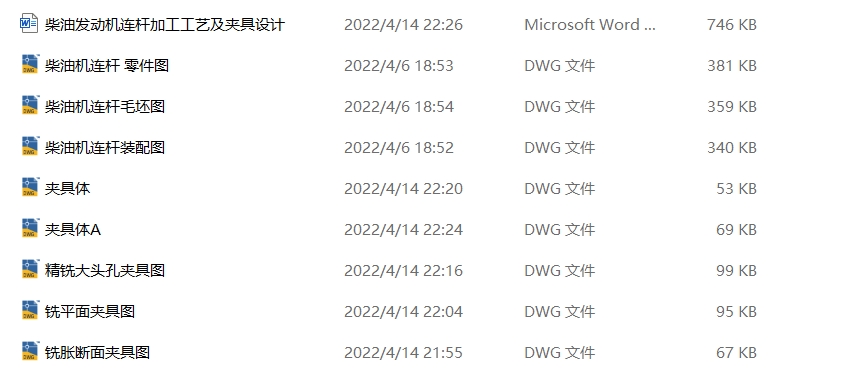The image size is (864, 377).
Task: Select the file name 柴油发动机连杆加工工艺及夹具设计
Action: click(165, 25)
